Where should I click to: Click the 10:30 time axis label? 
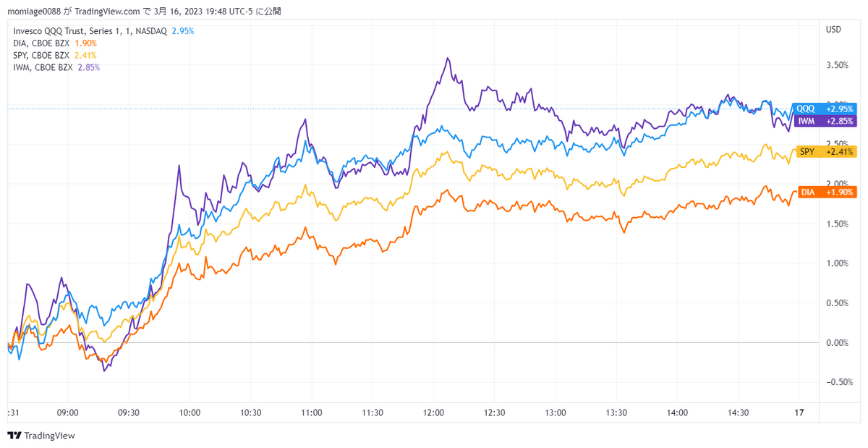(x=250, y=413)
